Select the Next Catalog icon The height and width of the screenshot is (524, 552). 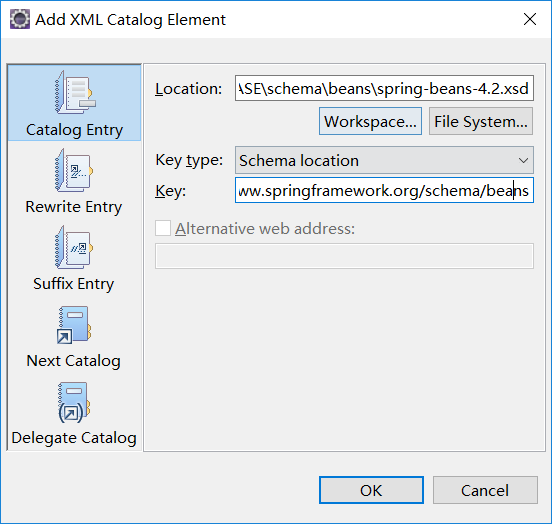[74, 325]
